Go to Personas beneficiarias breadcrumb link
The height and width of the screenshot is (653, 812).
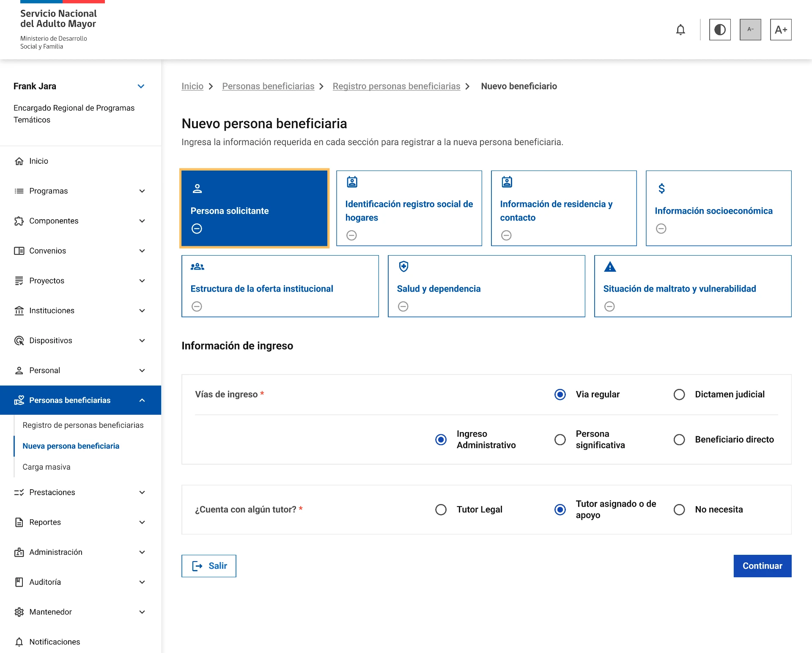coord(268,86)
